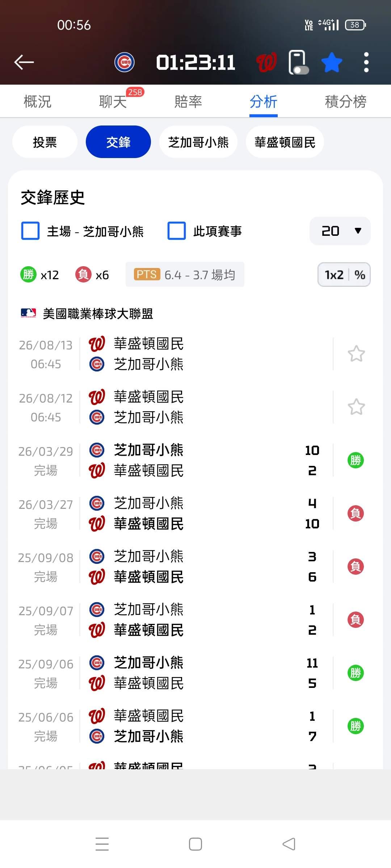Open the 25/09/06 match row
This screenshot has height=868, width=391.
point(181,673)
